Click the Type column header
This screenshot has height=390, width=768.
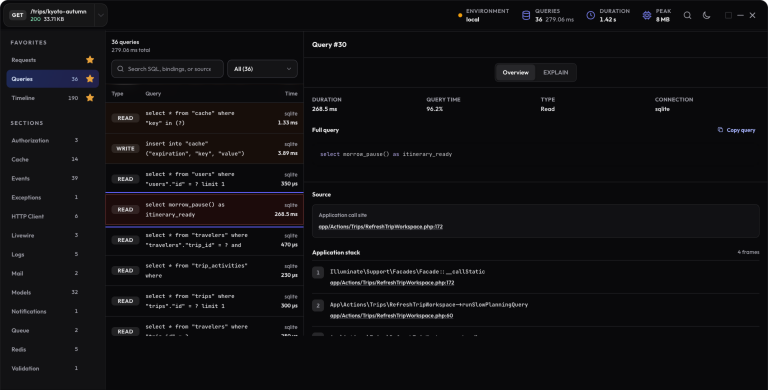[118, 94]
